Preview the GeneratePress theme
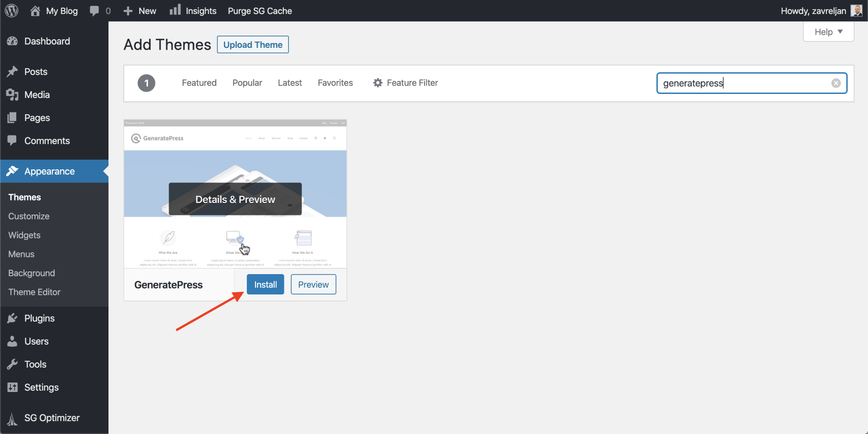The height and width of the screenshot is (434, 868). tap(313, 285)
